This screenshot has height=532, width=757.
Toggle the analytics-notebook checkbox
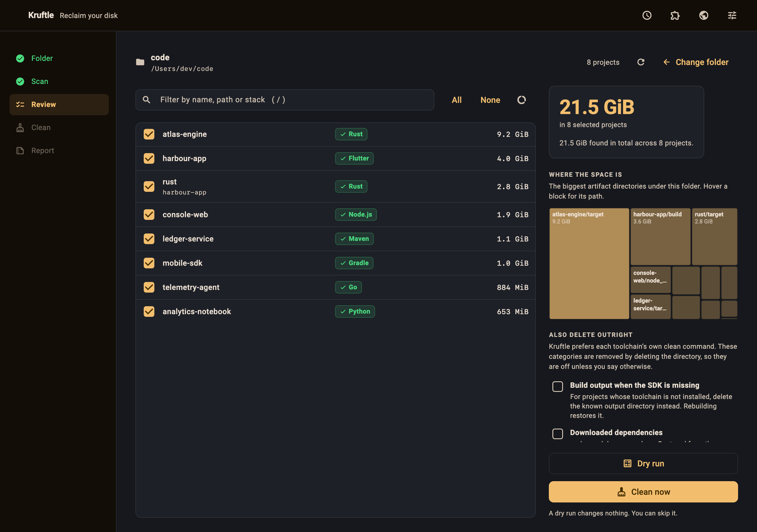pos(149,312)
